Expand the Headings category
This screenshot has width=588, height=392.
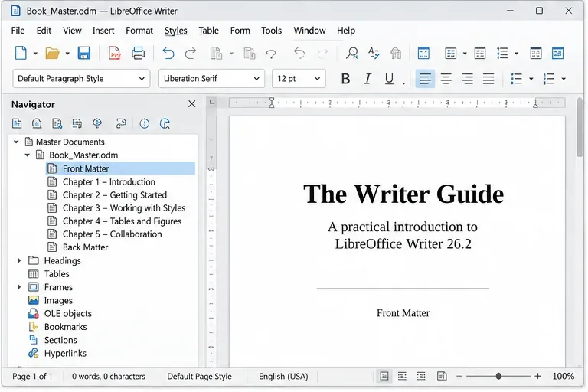(19, 260)
